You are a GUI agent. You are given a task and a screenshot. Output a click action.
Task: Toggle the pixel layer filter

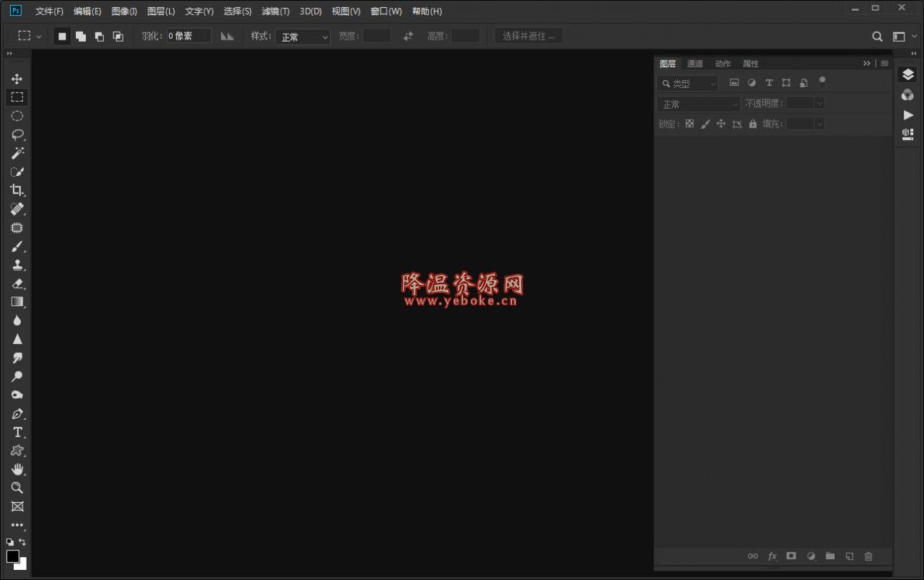point(734,83)
